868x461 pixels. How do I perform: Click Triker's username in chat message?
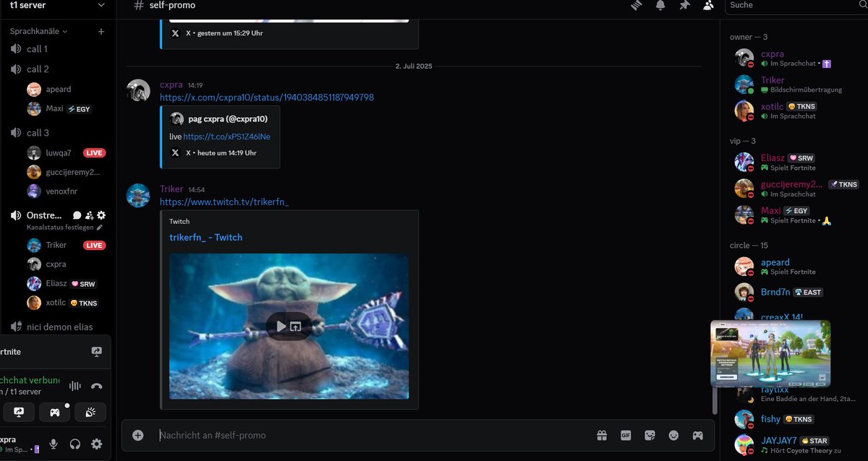pos(171,189)
